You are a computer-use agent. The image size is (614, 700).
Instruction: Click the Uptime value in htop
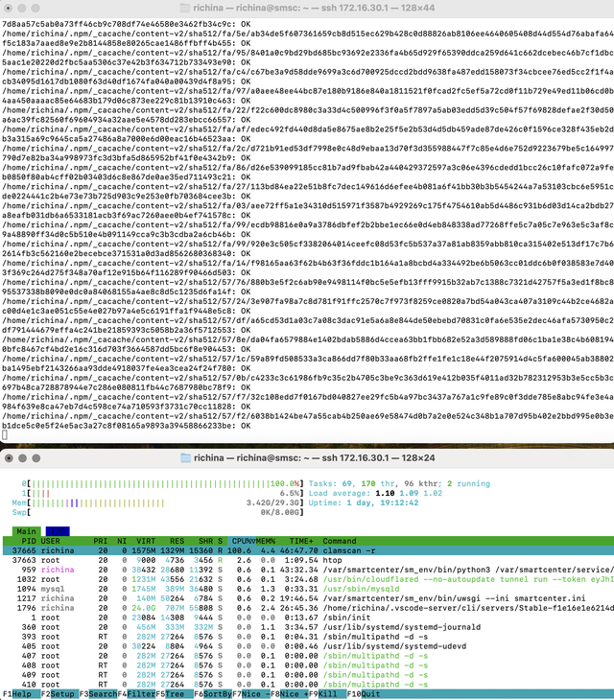point(383,503)
